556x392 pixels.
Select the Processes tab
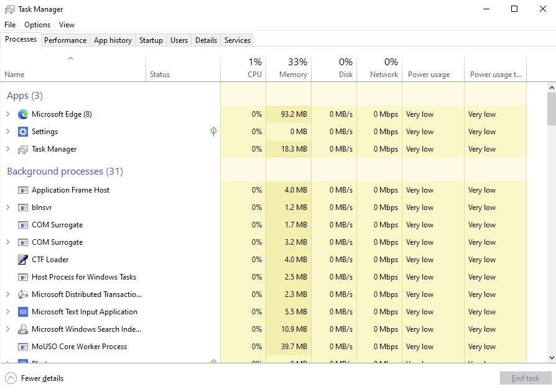point(21,39)
